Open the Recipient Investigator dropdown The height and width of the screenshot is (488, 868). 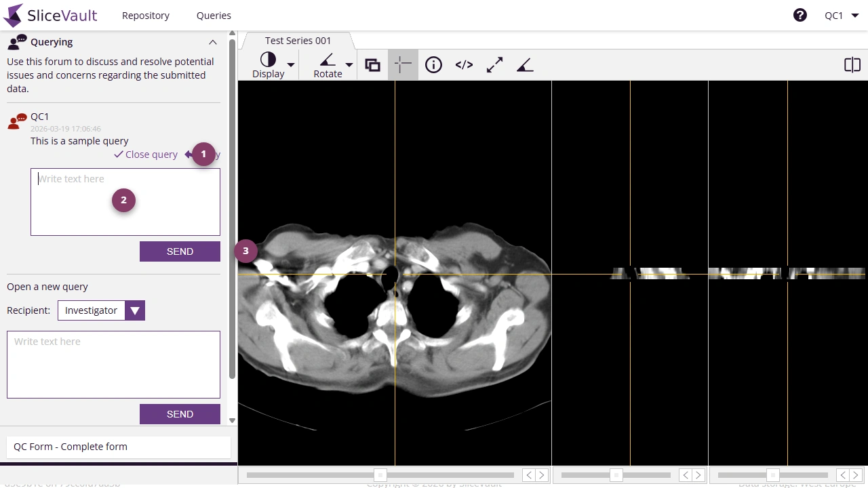[x=134, y=310]
